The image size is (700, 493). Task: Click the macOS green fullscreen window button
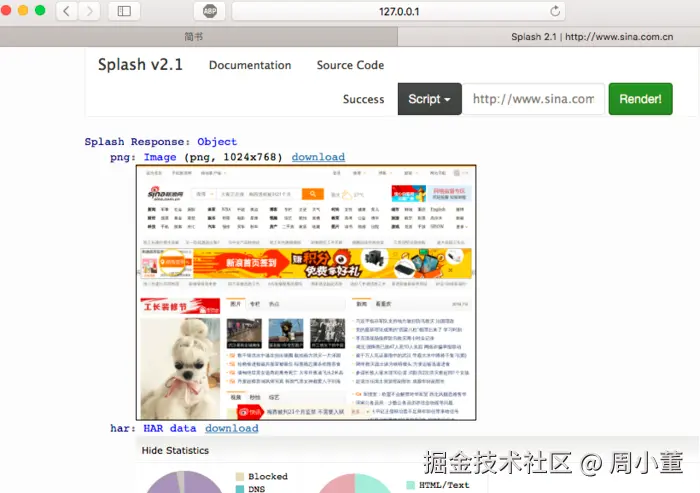(40, 10)
